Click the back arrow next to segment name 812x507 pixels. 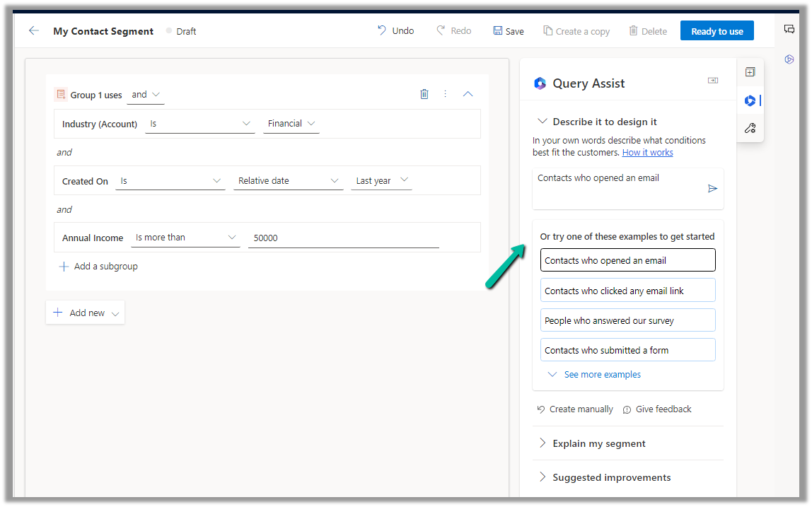(x=33, y=31)
